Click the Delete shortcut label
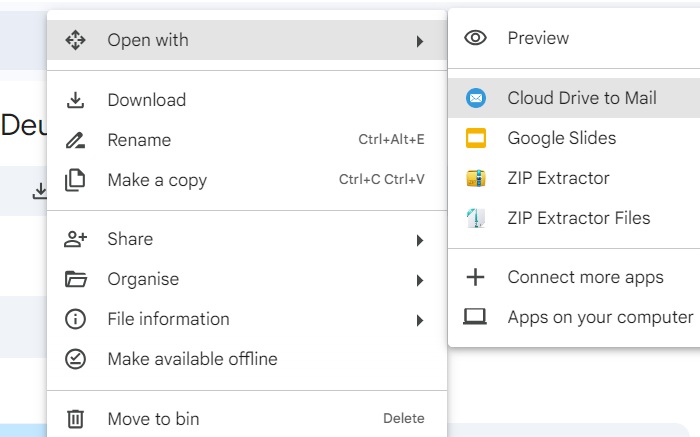Viewport: 700px width, 437px height. point(404,418)
